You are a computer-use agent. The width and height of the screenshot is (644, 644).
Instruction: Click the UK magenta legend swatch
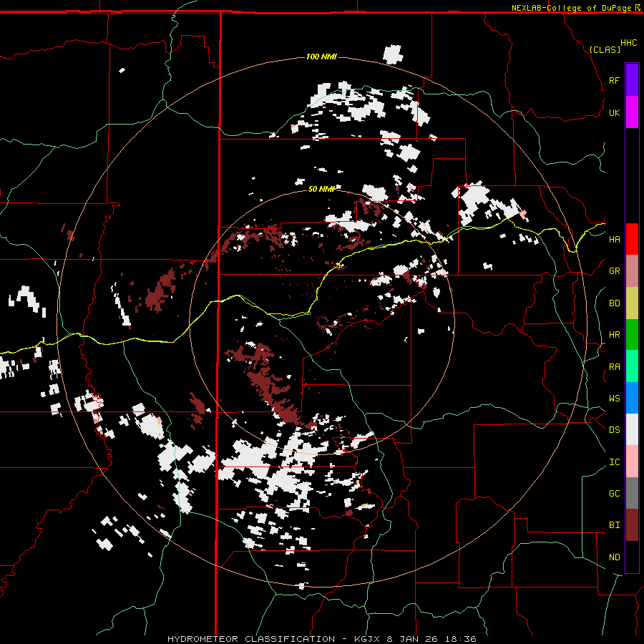(632, 112)
